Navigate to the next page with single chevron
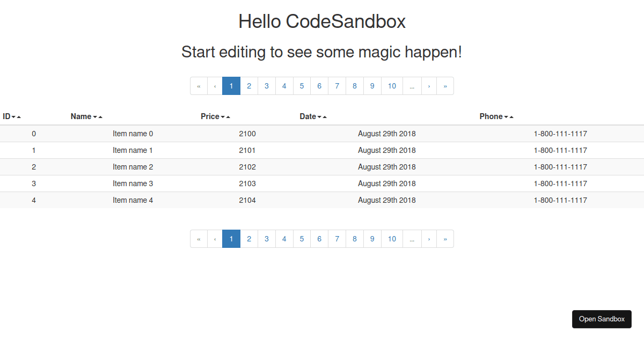The height and width of the screenshot is (338, 644). [x=429, y=86]
